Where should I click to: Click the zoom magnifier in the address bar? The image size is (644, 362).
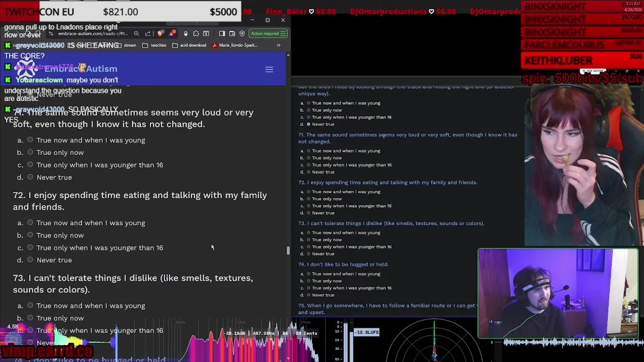[136, 34]
